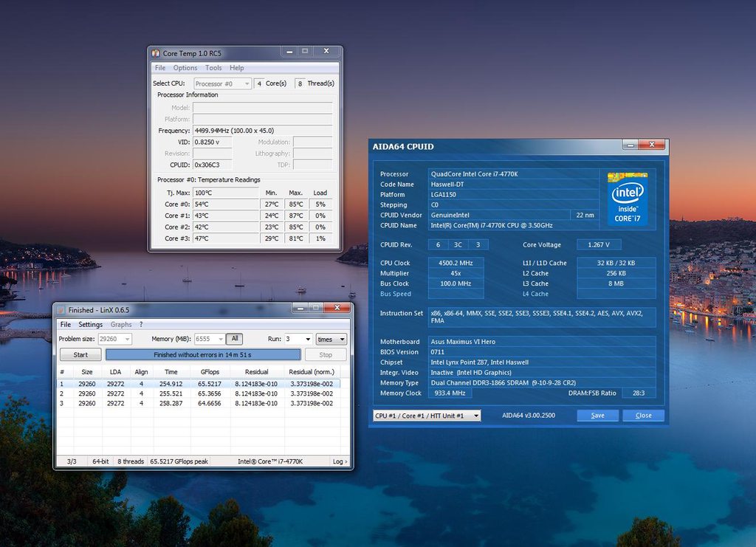Viewport: 756px width, 547px height.
Task: Select LinX result row 3 with 64.6656 GFlops
Action: pos(199,403)
